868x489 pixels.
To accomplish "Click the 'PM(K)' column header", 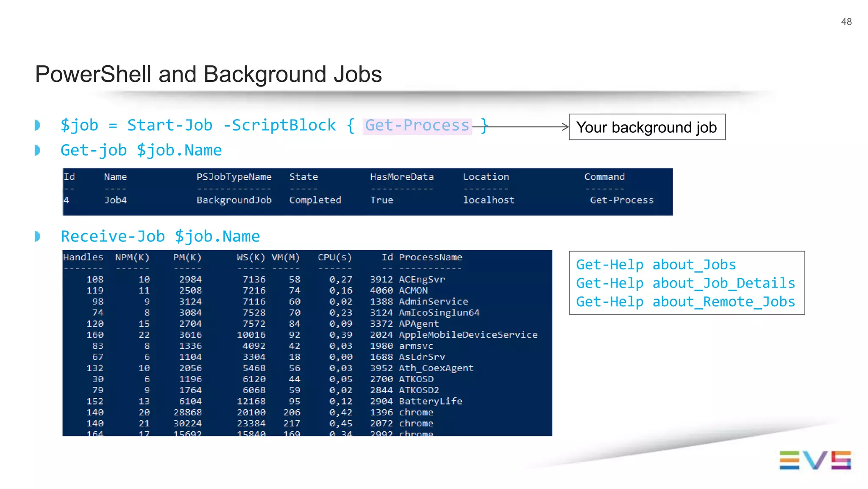I will (187, 257).
